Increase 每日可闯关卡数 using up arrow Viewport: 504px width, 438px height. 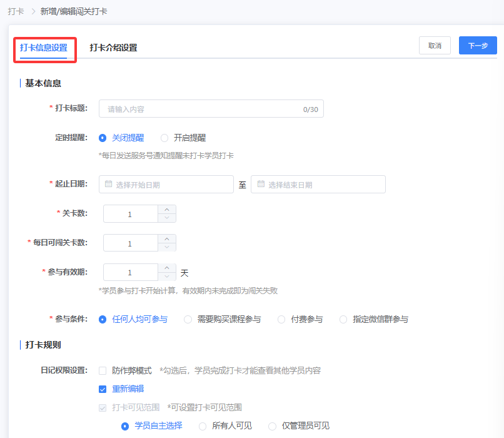coord(167,239)
